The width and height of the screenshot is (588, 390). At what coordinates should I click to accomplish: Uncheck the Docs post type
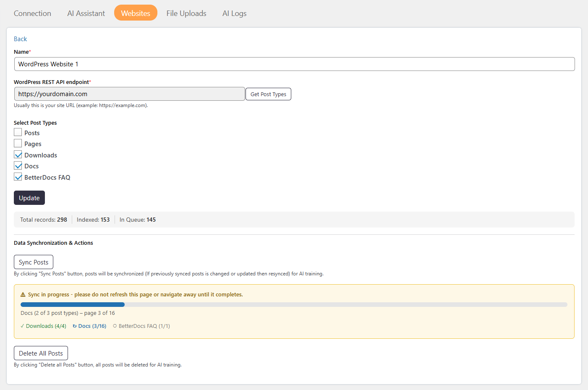point(18,166)
